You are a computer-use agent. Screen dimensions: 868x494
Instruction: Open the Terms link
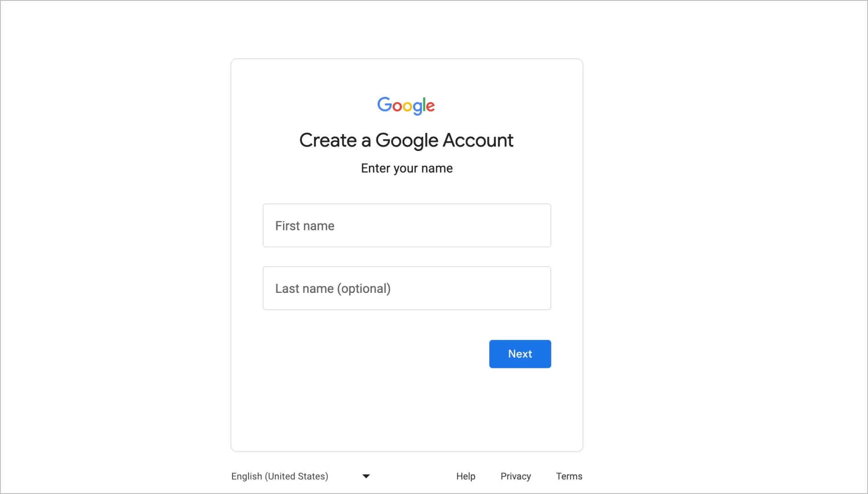[569, 476]
